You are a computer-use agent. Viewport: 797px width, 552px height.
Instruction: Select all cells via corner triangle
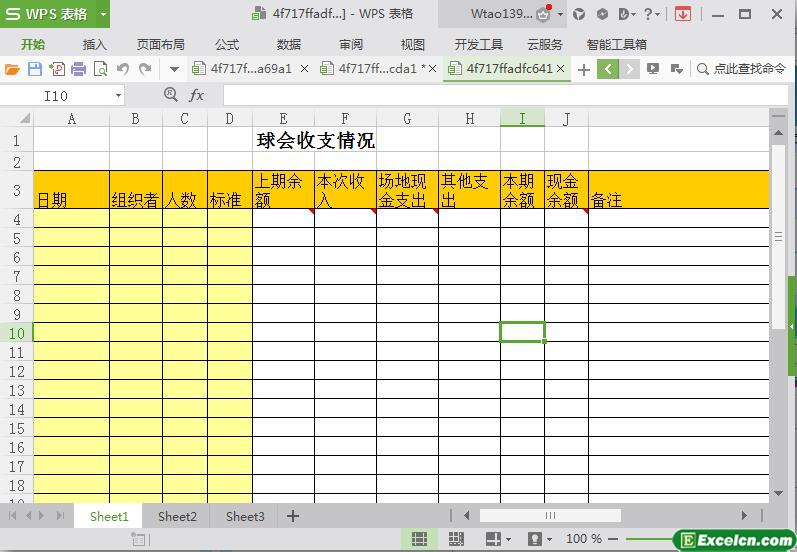tap(24, 119)
